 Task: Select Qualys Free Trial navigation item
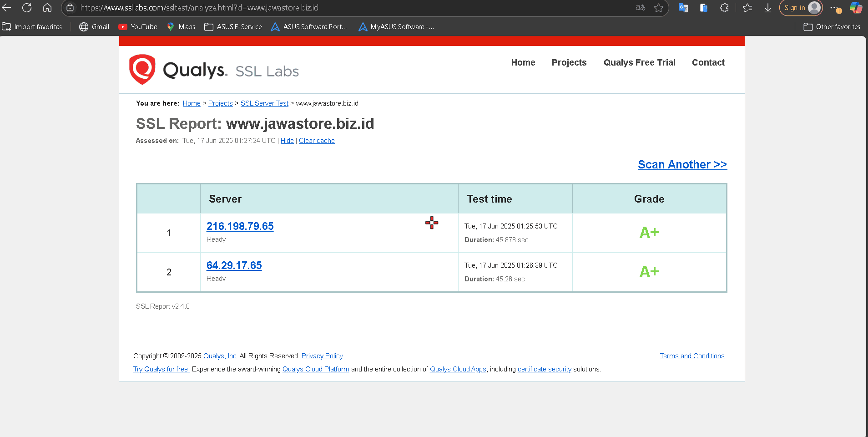pyautogui.click(x=639, y=62)
